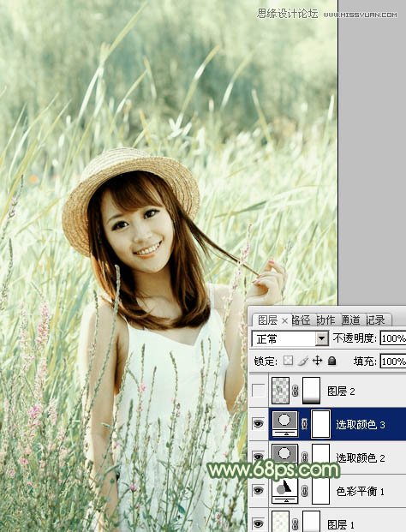Hide the 选取颜色 3 layer
406x532 pixels.
(x=259, y=424)
